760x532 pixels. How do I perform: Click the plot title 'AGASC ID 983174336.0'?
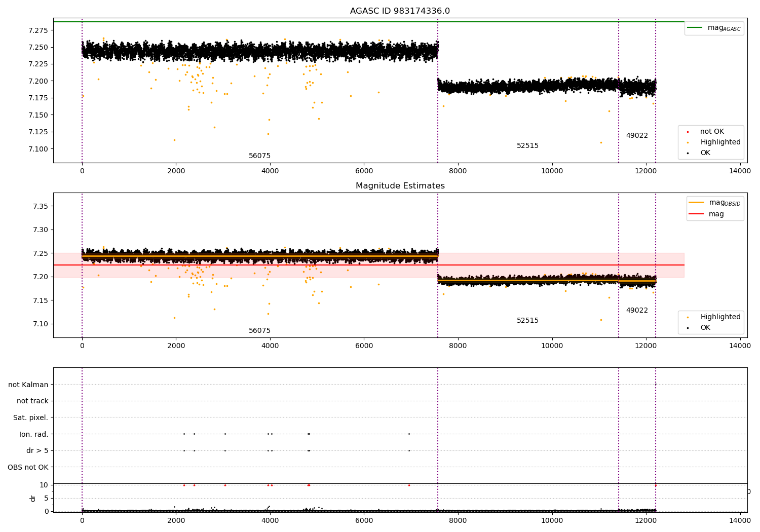point(400,11)
